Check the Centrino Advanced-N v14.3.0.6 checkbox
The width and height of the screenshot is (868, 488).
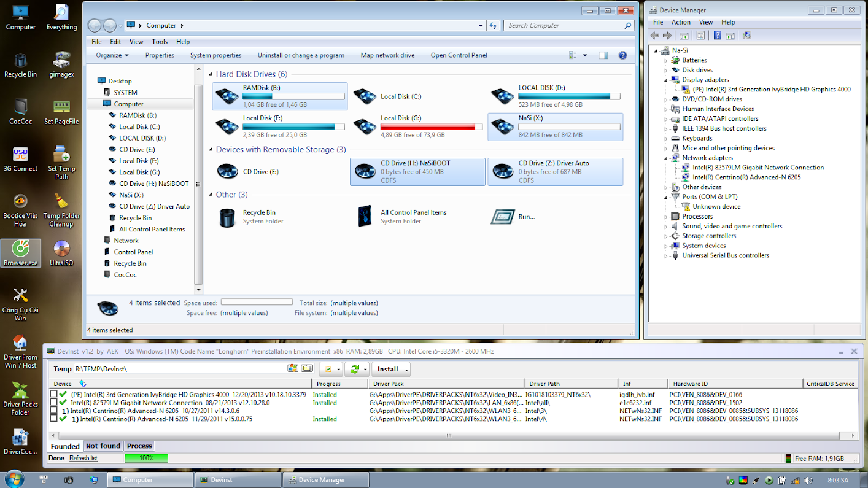coord(54,411)
